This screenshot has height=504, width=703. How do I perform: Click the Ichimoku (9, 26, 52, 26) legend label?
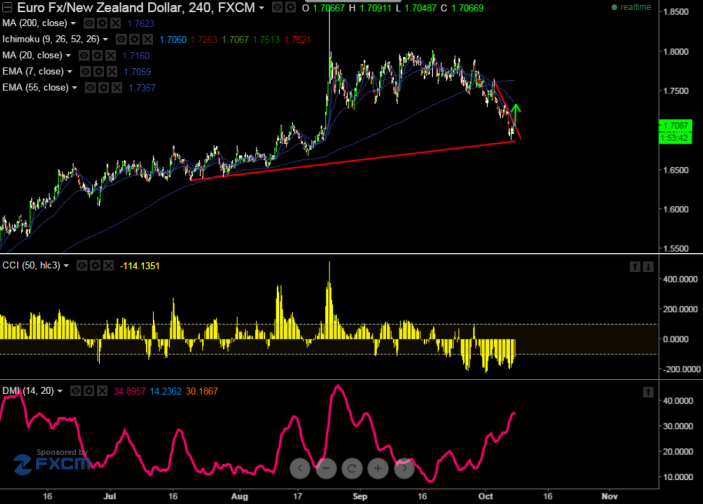51,39
